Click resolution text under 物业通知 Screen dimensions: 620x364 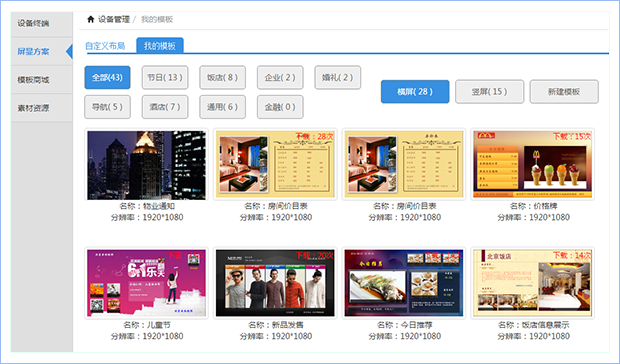tap(147, 217)
